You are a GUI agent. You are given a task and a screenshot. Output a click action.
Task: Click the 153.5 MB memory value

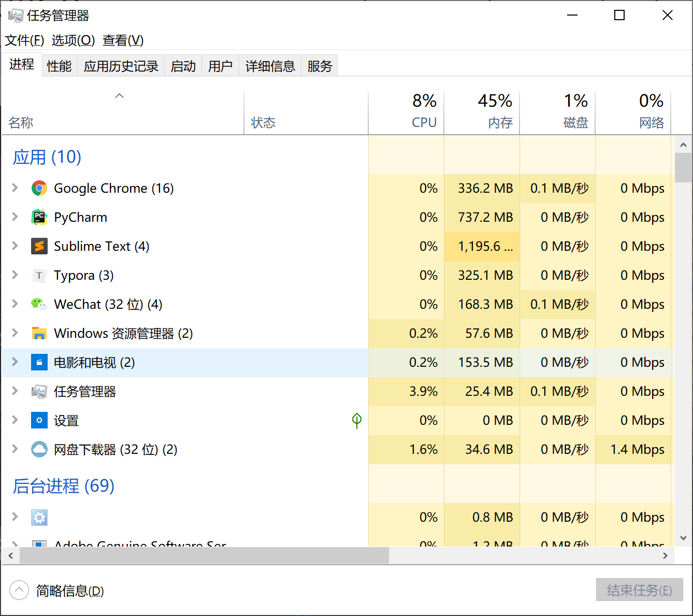coord(485,362)
